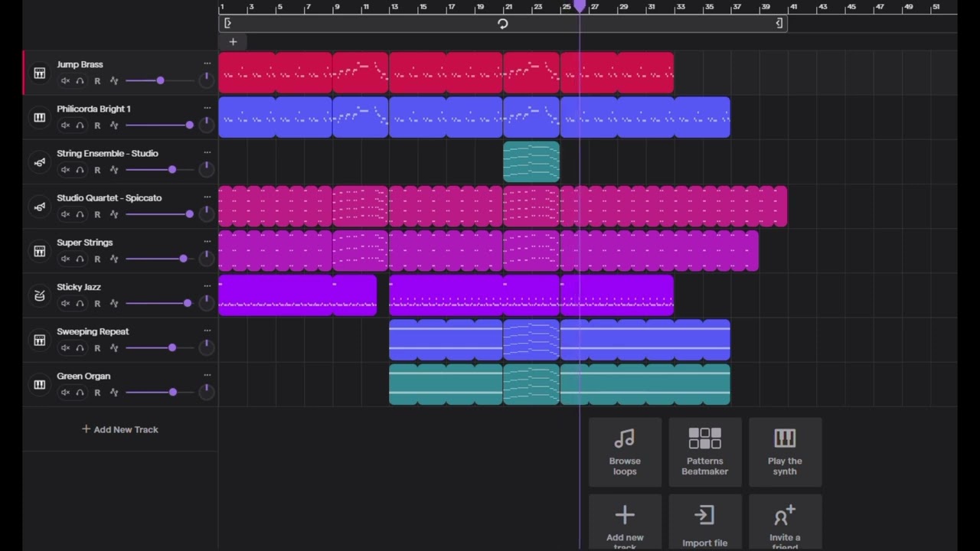Click the loop end bracket handle
980x551 pixels.
coord(779,24)
